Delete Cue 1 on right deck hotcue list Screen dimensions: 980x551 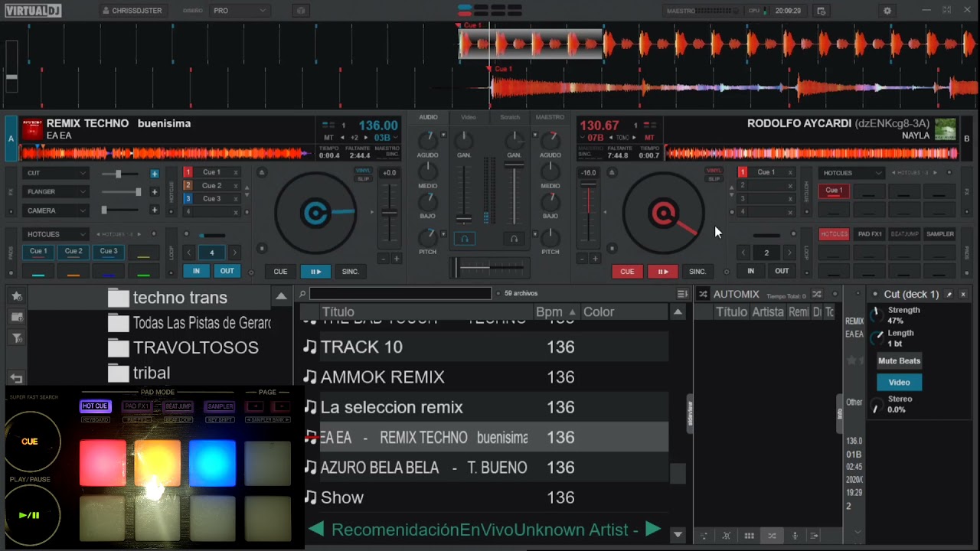(790, 172)
